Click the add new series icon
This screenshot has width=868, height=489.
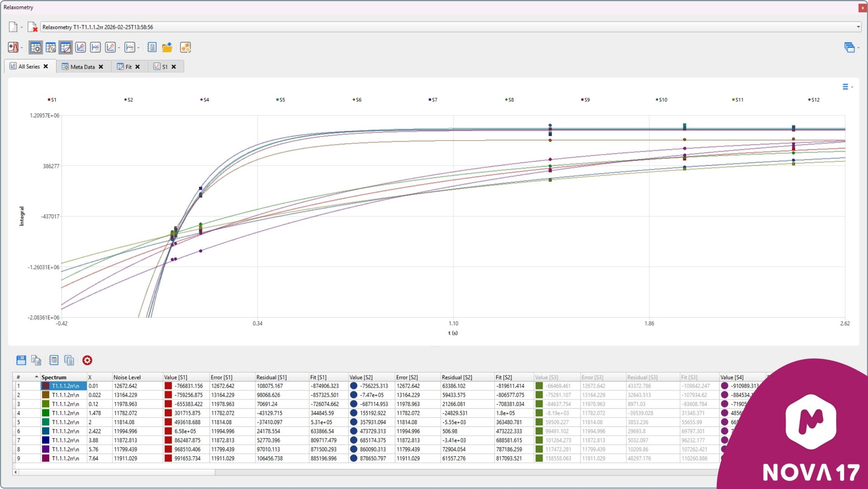tap(13, 47)
